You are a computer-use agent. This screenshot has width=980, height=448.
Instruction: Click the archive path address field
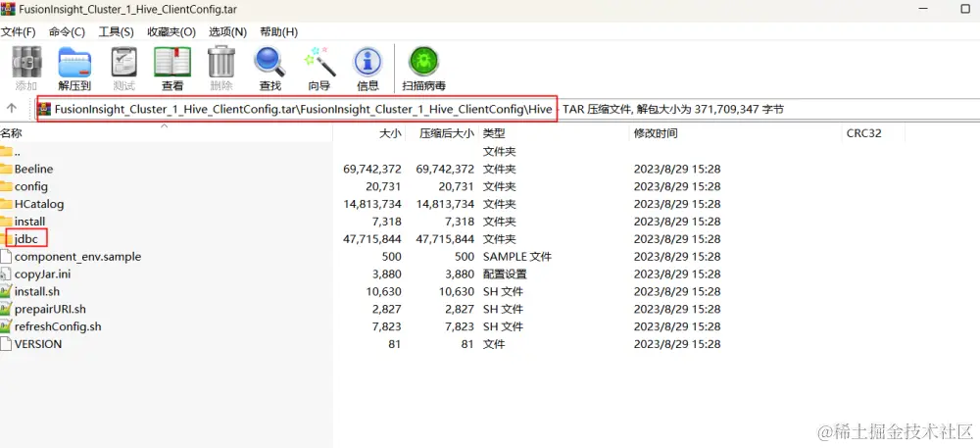507,110
